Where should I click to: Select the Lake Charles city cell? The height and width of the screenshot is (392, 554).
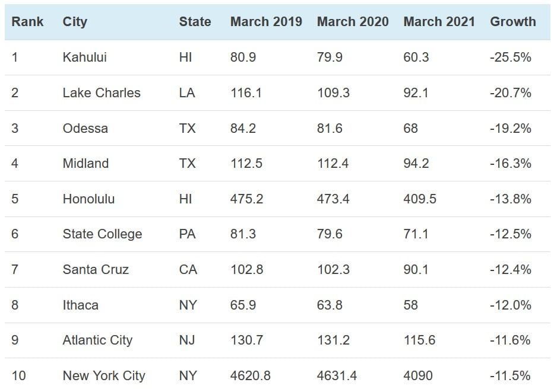[x=102, y=93]
